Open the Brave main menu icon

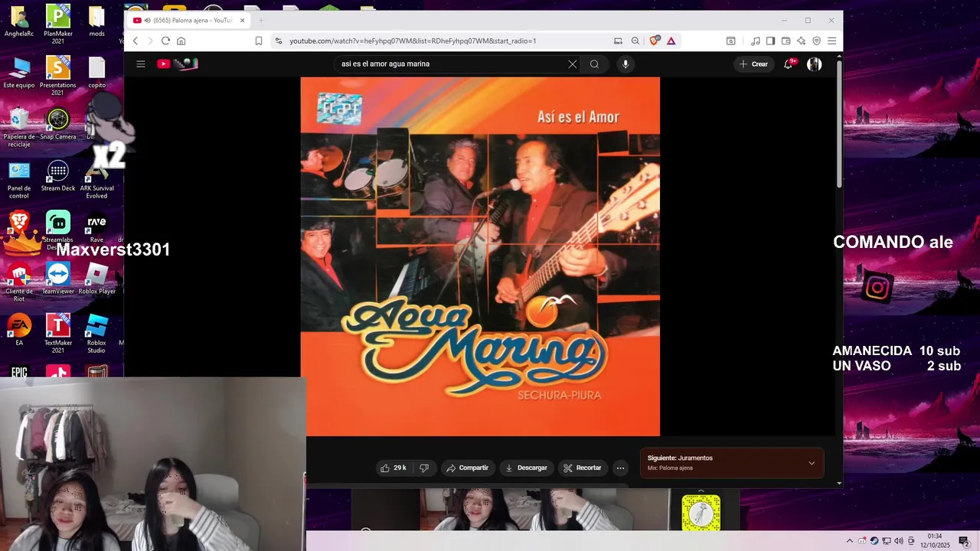832,41
